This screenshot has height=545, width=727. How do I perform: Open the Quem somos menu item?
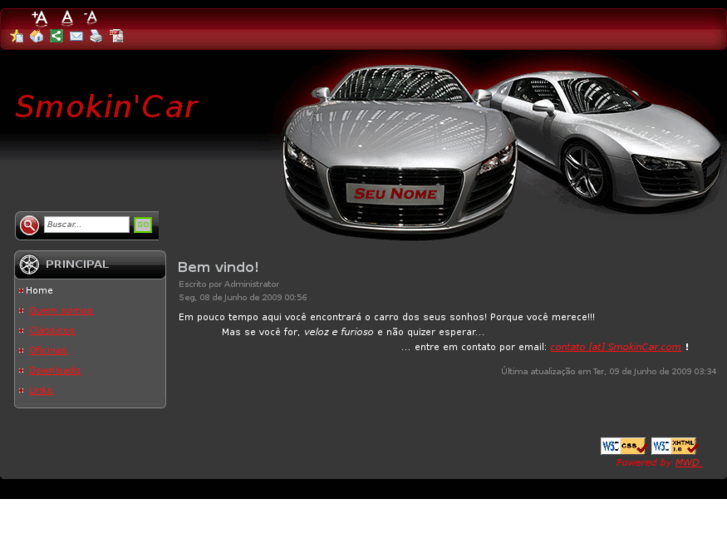[x=61, y=311]
